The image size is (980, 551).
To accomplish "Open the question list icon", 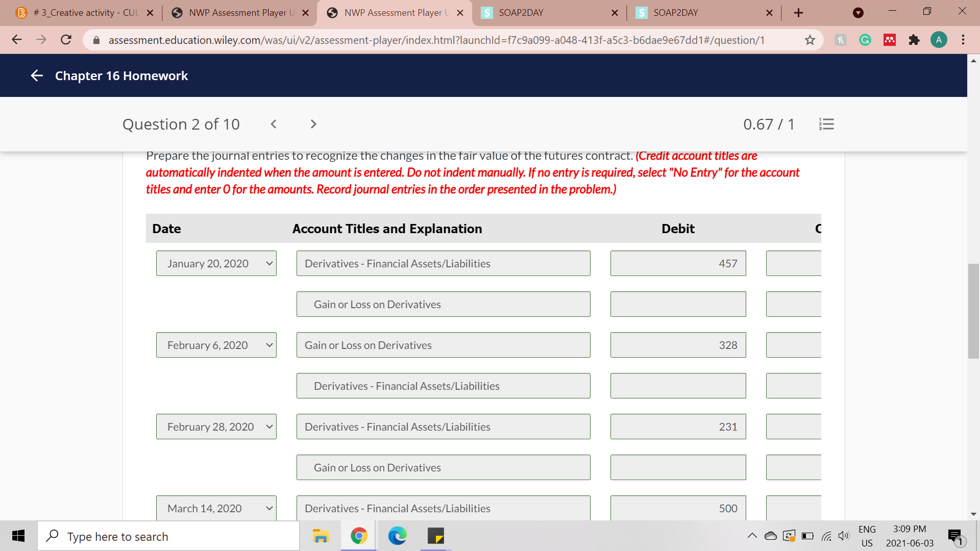I will coord(826,123).
